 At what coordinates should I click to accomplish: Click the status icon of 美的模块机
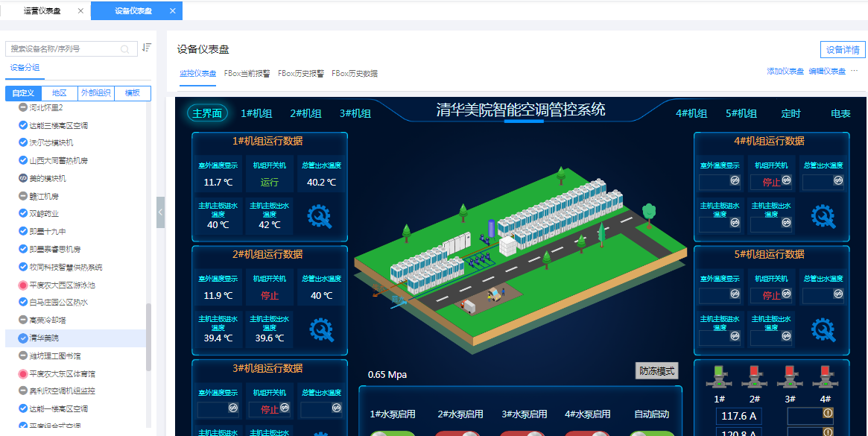[x=23, y=178]
